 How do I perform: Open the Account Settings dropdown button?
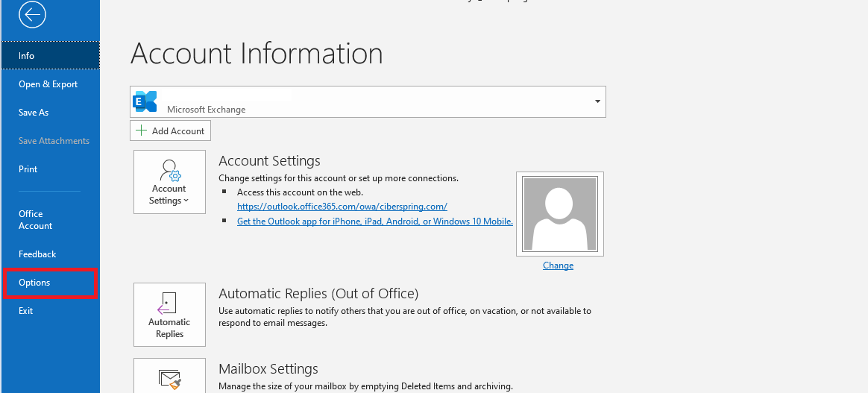coord(169,181)
